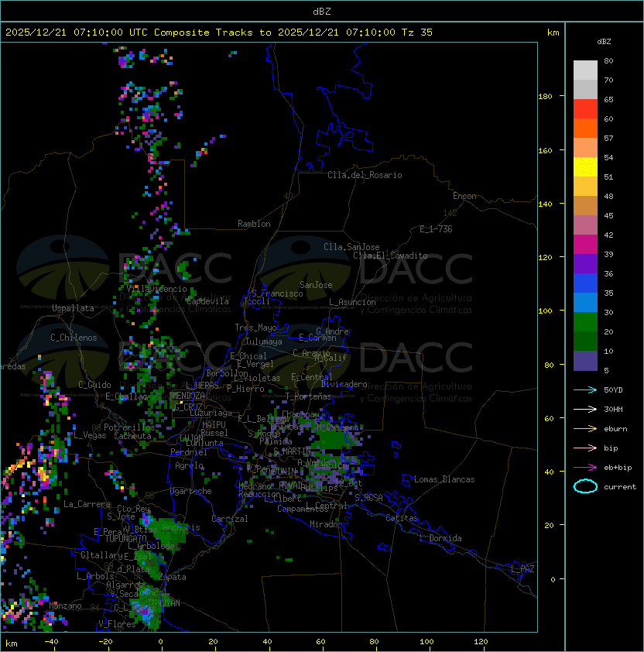Click the white 30HM arrow in the legend
This screenshot has width=644, height=652.
pyautogui.click(x=585, y=409)
